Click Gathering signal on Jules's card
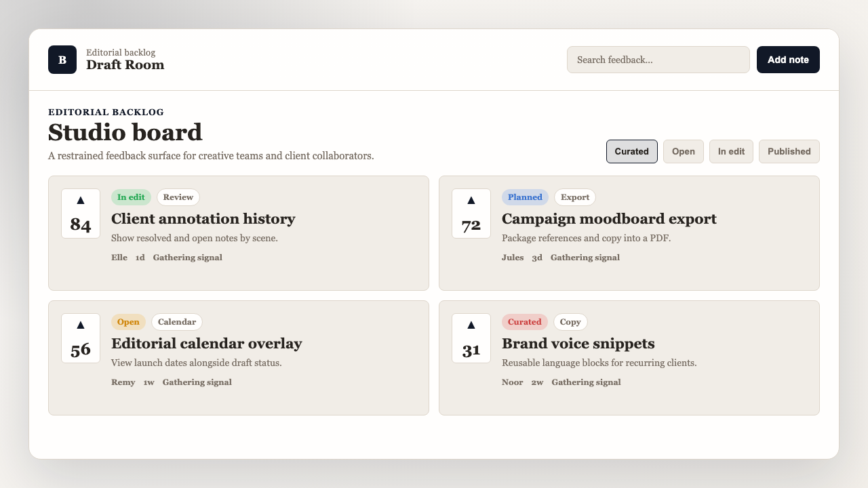868x488 pixels. click(585, 258)
